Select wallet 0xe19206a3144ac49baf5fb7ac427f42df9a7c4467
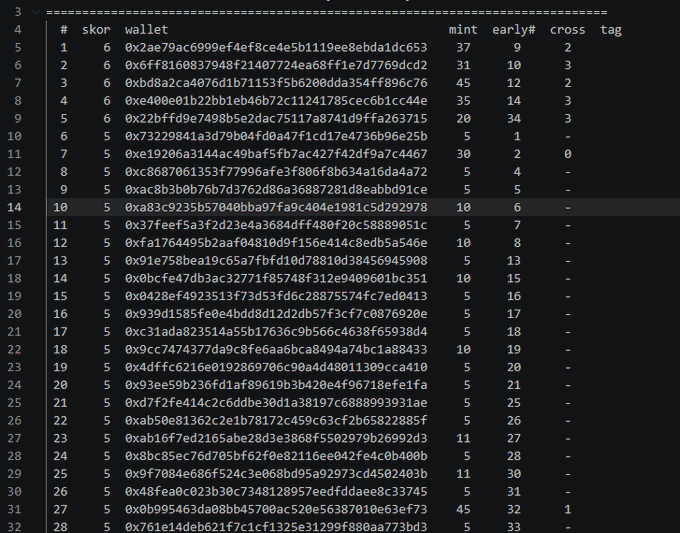Screen dimensions: 680x533 (x=276, y=154)
